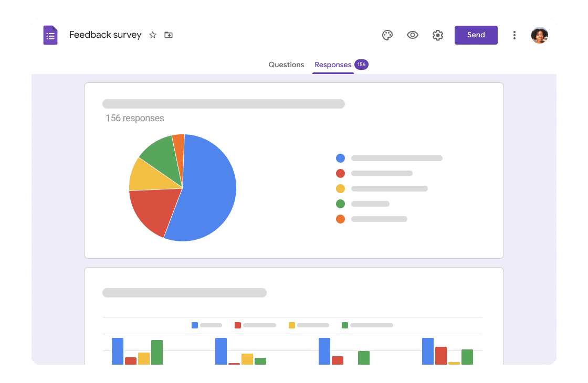Expand the orange legend item details

(340, 219)
